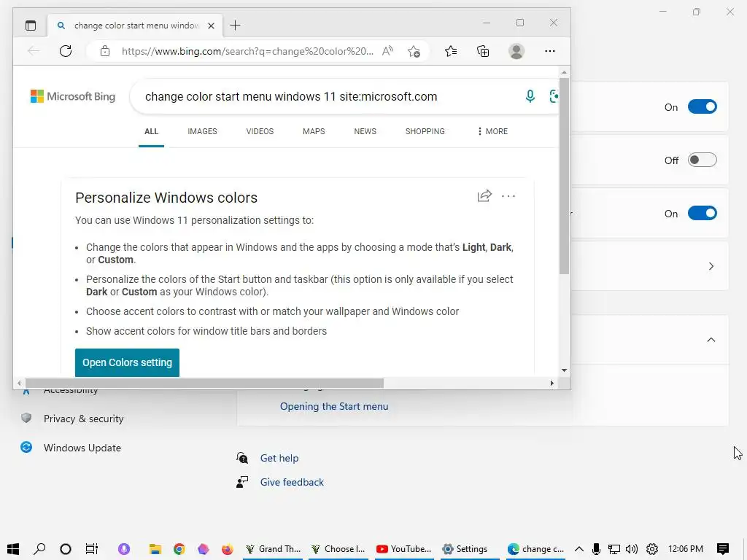Turn off the lower On toggle in Settings
Screen dimensions: 747x560
point(703,214)
